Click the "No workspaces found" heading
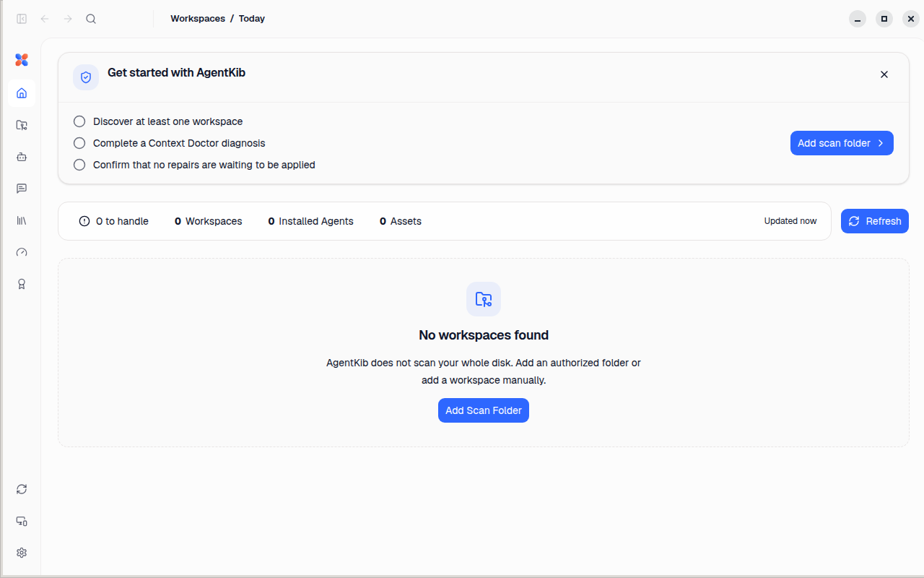Screen dimensions: 924x578 pos(484,335)
